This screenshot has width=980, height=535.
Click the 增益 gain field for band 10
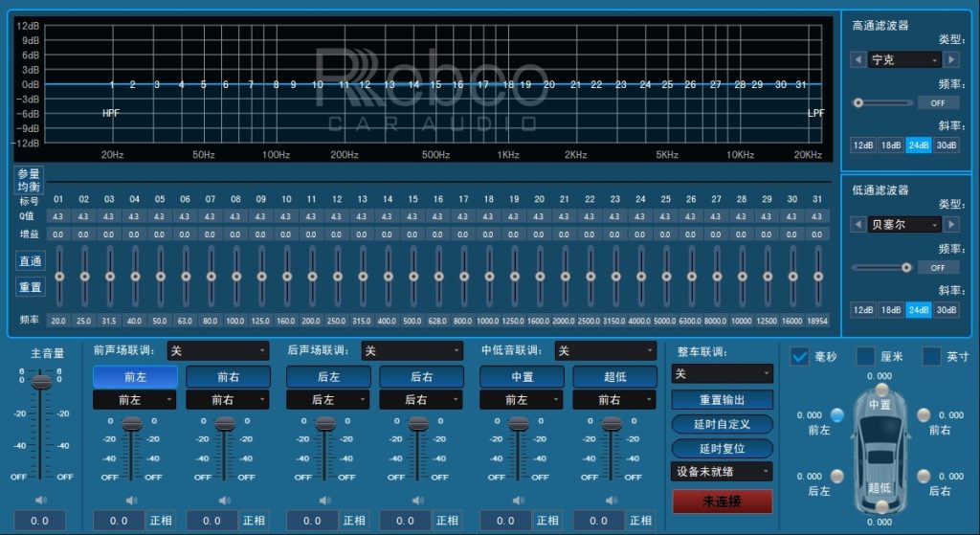(285, 234)
